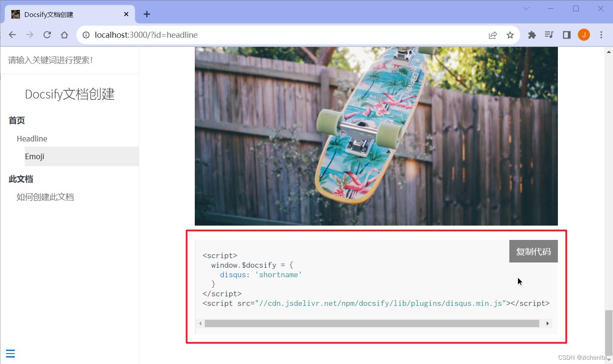Maximize the browser window

coord(576,9)
